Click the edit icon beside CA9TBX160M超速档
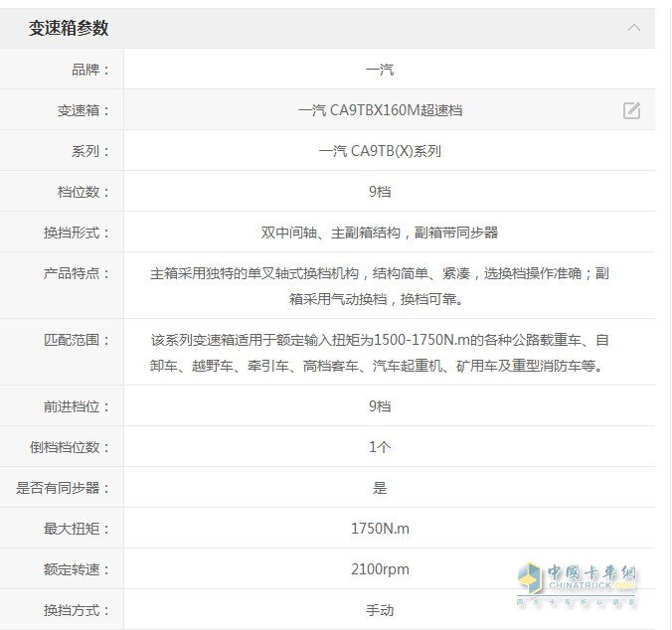This screenshot has height=630, width=672. pyautogui.click(x=631, y=110)
